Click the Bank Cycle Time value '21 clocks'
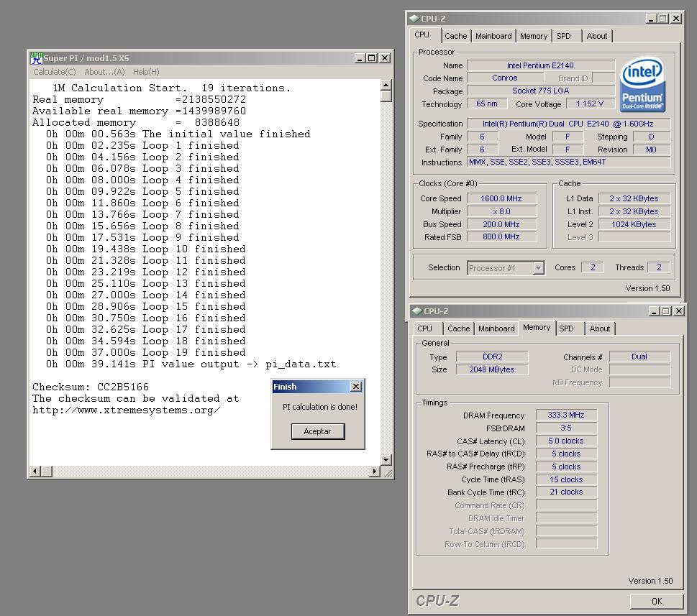 (x=566, y=492)
